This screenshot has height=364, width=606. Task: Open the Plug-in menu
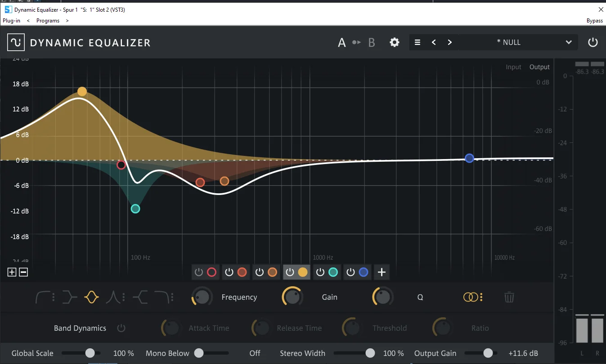11,21
